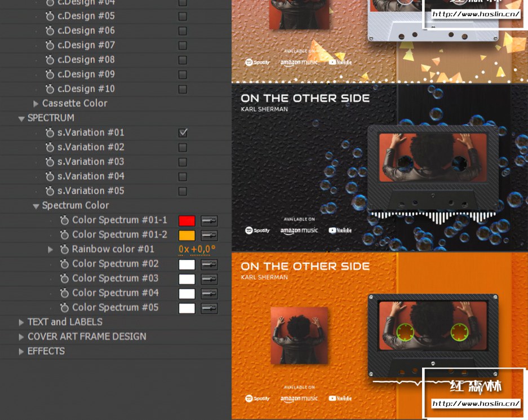Screen dimensions: 528x420
Task: Enable the s.Variation #04 checkbox
Action: [x=183, y=176]
